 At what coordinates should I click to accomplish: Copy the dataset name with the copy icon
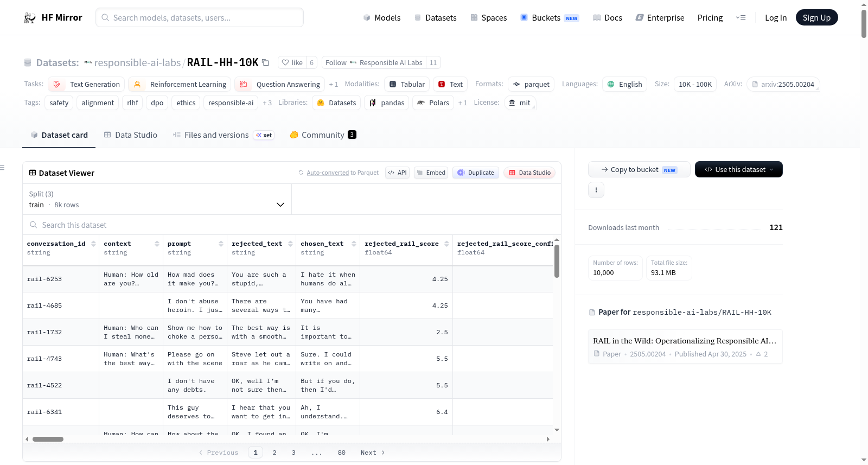[265, 62]
